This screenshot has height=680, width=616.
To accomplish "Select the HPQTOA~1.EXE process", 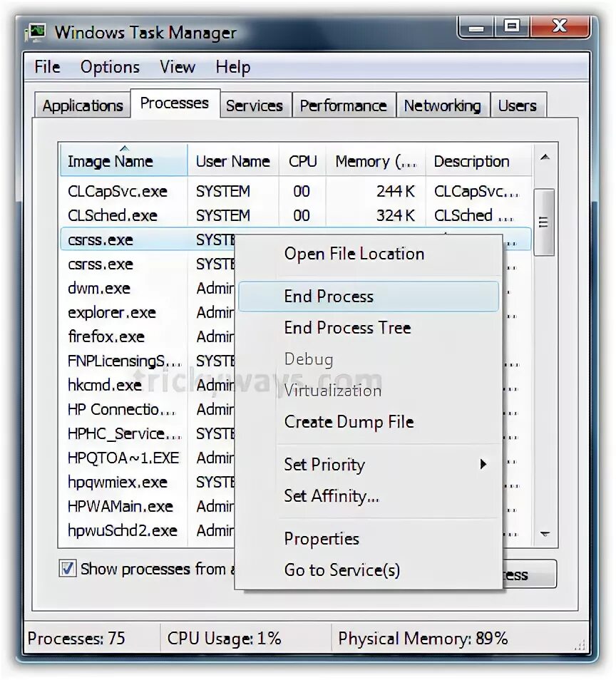I will (x=148, y=458).
